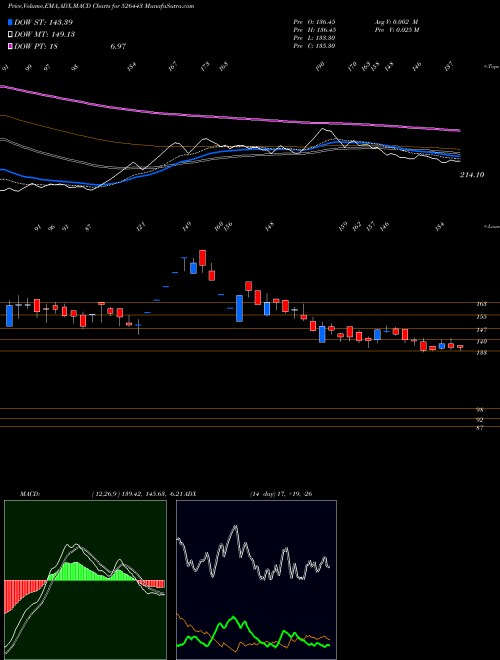The image size is (500, 660).
Task: Click the MACD: heading label
Action: point(29,494)
